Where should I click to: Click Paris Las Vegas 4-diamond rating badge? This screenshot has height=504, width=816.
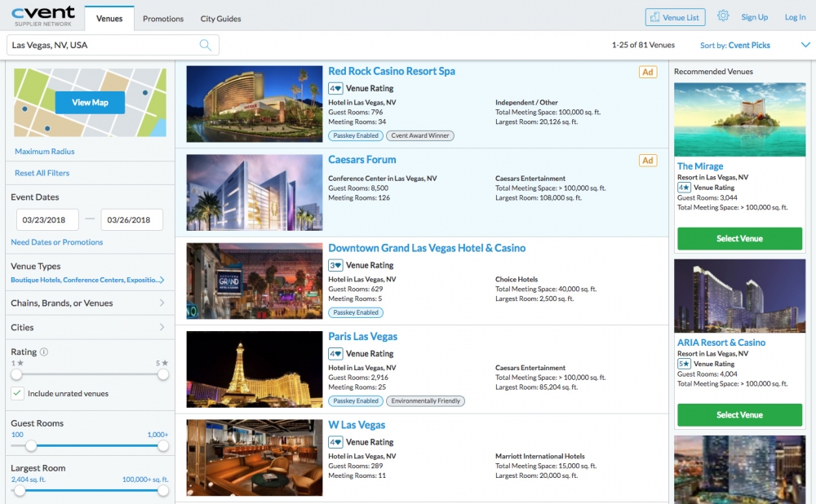click(x=335, y=354)
